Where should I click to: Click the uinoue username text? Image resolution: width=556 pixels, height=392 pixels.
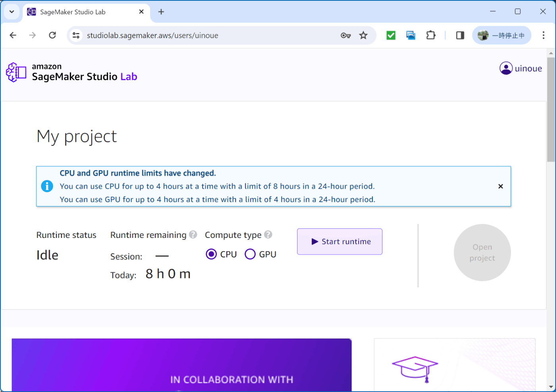tap(528, 68)
